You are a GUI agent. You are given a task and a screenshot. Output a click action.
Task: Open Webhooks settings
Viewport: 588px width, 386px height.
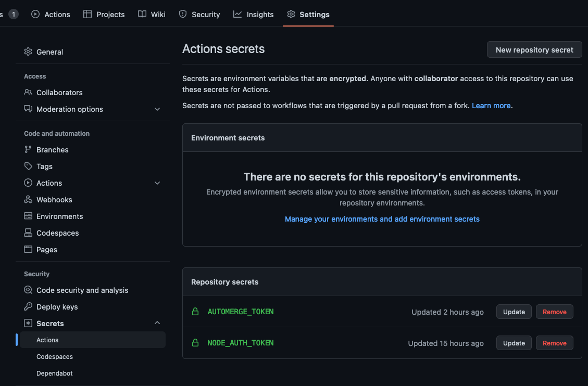click(x=93, y=200)
